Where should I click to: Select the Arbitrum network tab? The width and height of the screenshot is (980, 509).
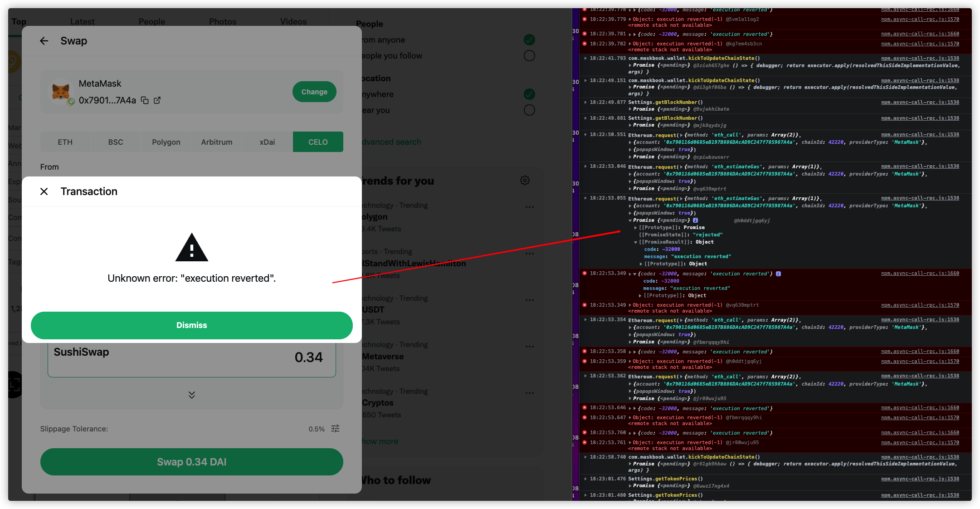(x=217, y=142)
